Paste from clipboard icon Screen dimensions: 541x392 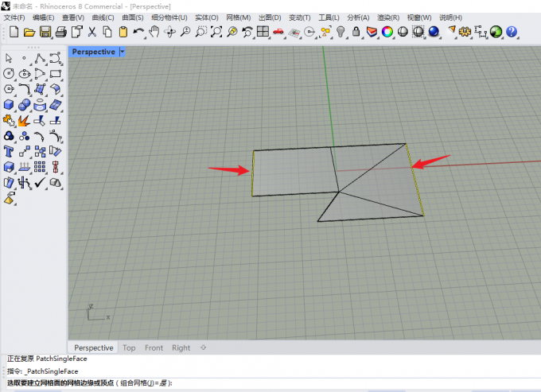123,32
